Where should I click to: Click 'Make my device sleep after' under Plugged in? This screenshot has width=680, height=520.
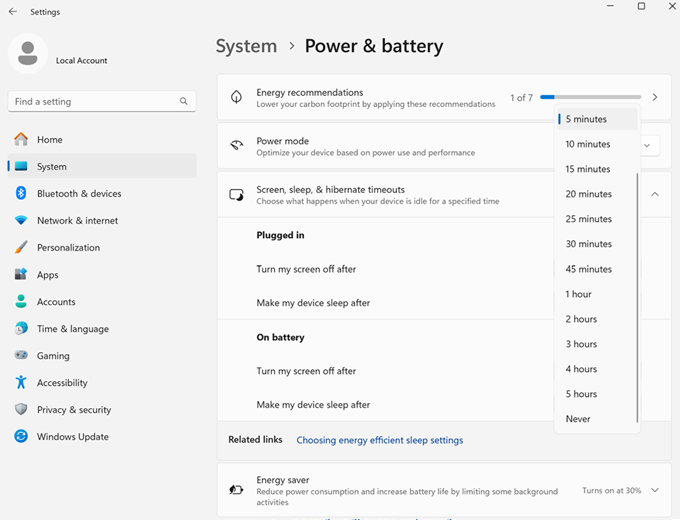pyautogui.click(x=313, y=303)
